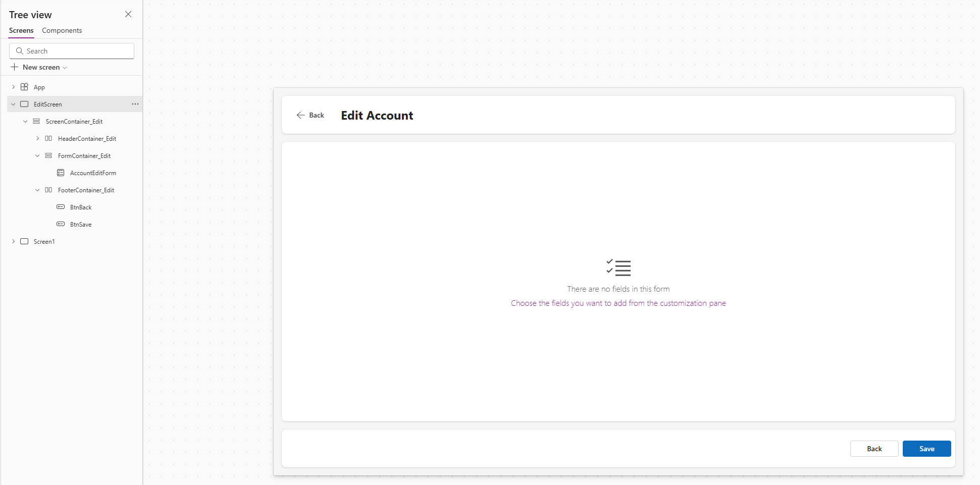Image resolution: width=980 pixels, height=485 pixels.
Task: Click the HeaderContainer_Edit horizontal container icon
Action: 48,138
